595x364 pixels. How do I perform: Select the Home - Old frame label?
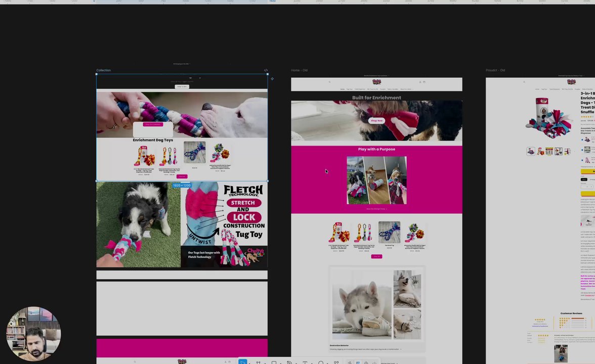[x=299, y=70]
